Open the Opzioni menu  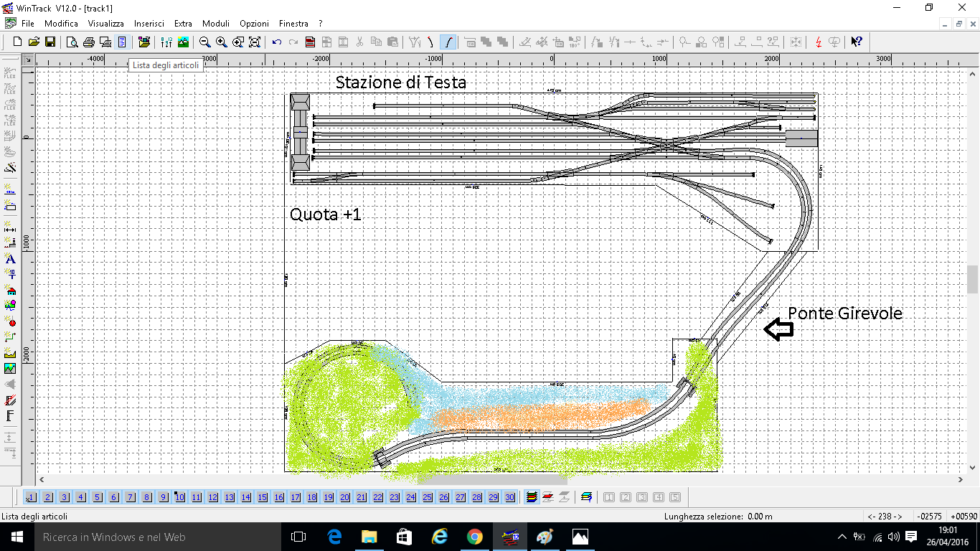[x=254, y=23]
